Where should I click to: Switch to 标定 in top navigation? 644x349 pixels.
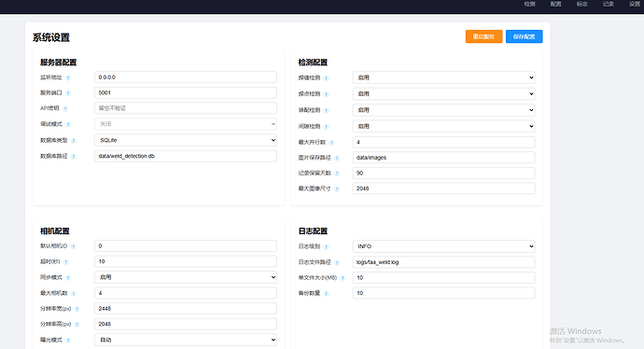[582, 4]
